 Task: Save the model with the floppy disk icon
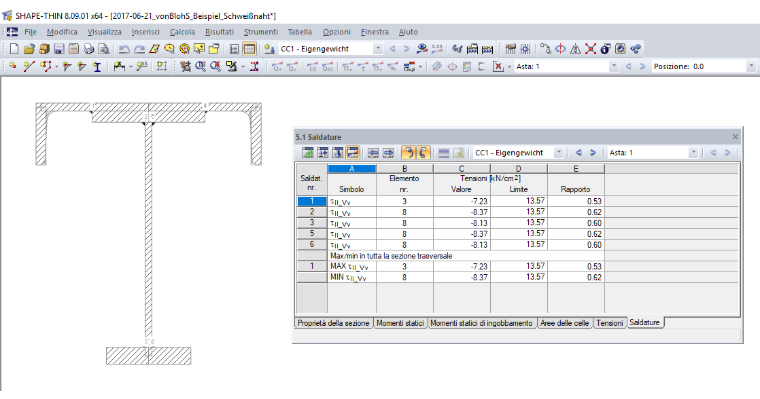coord(59,48)
